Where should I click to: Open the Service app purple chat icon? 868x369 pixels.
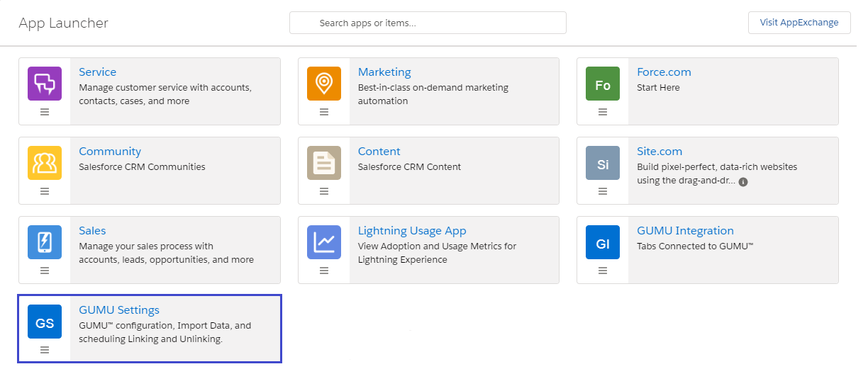45,84
